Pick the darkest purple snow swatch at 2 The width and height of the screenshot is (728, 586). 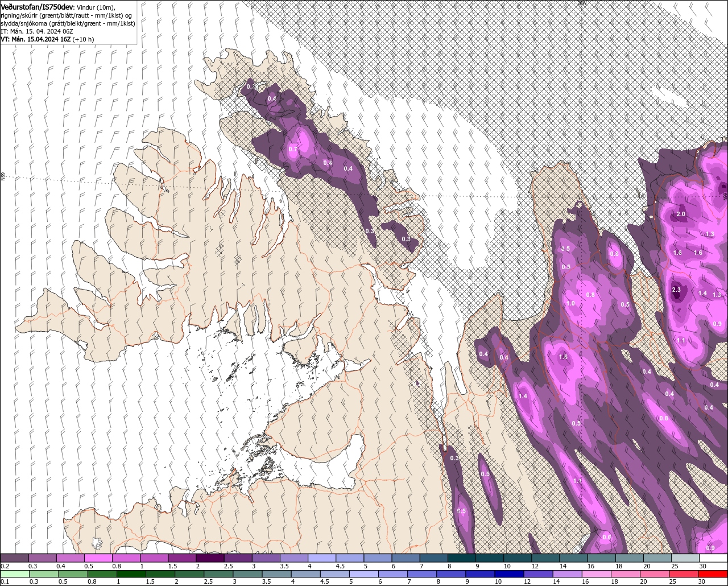pos(210,558)
